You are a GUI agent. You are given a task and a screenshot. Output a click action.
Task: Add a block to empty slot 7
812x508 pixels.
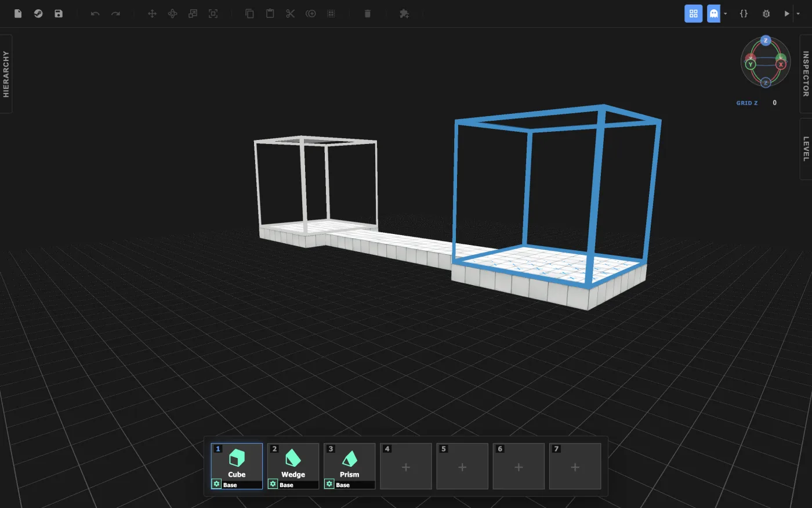click(x=575, y=466)
